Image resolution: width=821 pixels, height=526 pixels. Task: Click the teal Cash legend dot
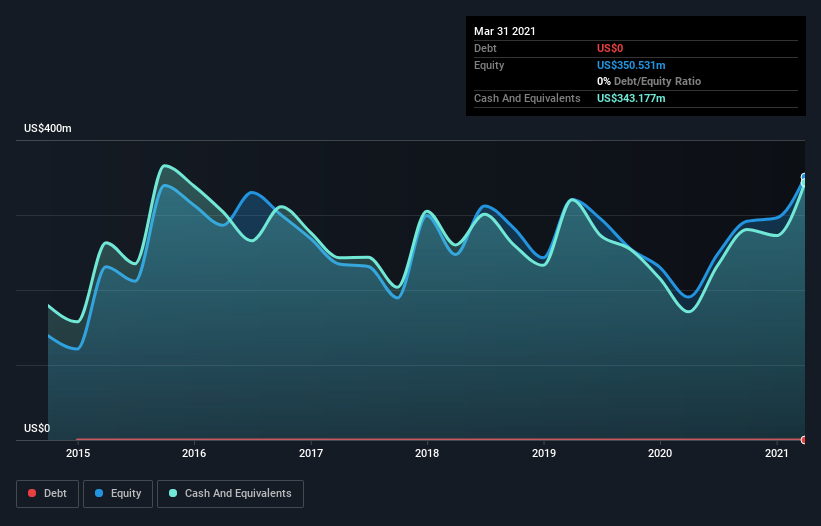pyautogui.click(x=173, y=493)
